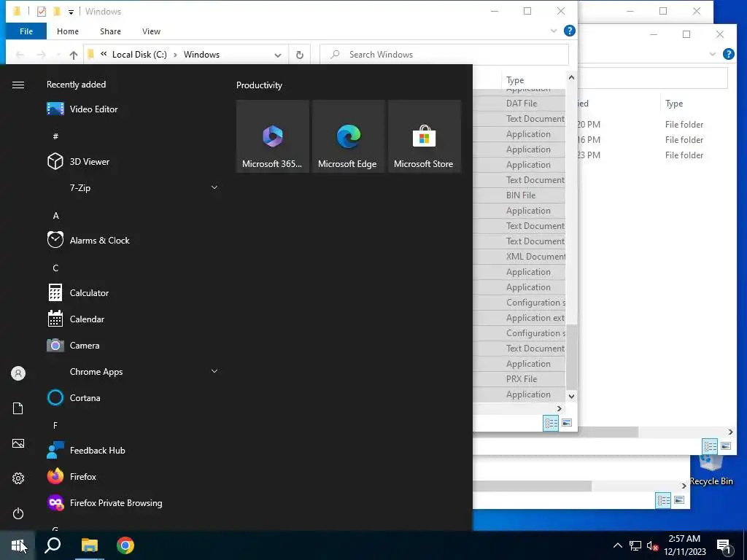Screen dimensions: 747x560
Task: Open the File tab
Action: coord(26,31)
